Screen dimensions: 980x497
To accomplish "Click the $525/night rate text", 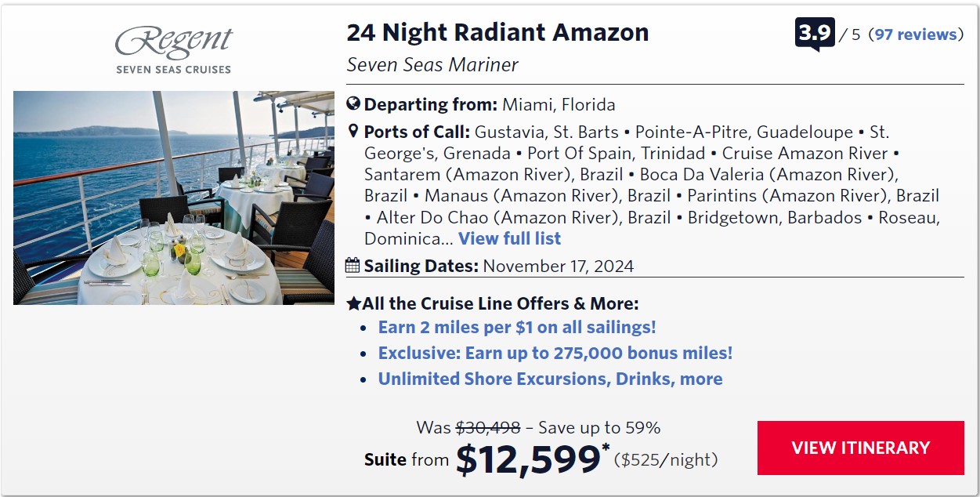I will (665, 459).
